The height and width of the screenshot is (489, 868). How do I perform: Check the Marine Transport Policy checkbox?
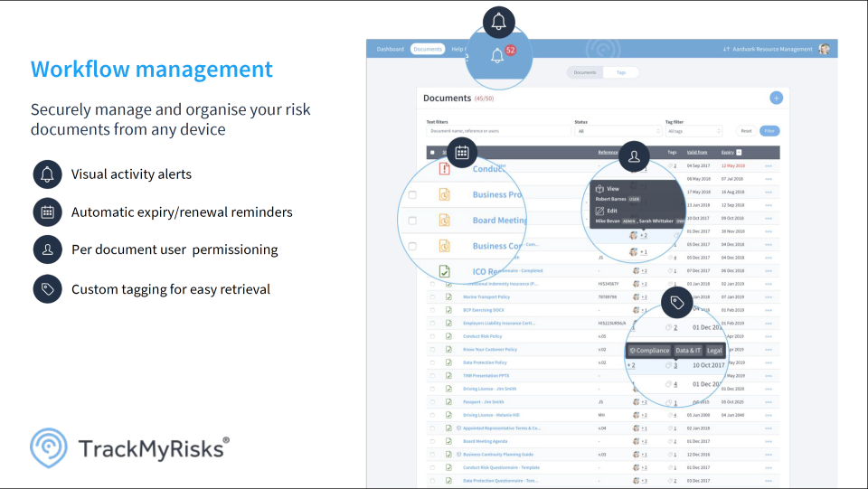432,297
